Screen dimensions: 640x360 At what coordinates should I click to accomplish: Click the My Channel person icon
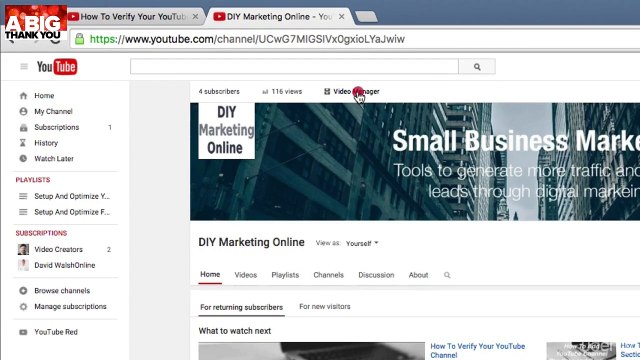[23, 111]
